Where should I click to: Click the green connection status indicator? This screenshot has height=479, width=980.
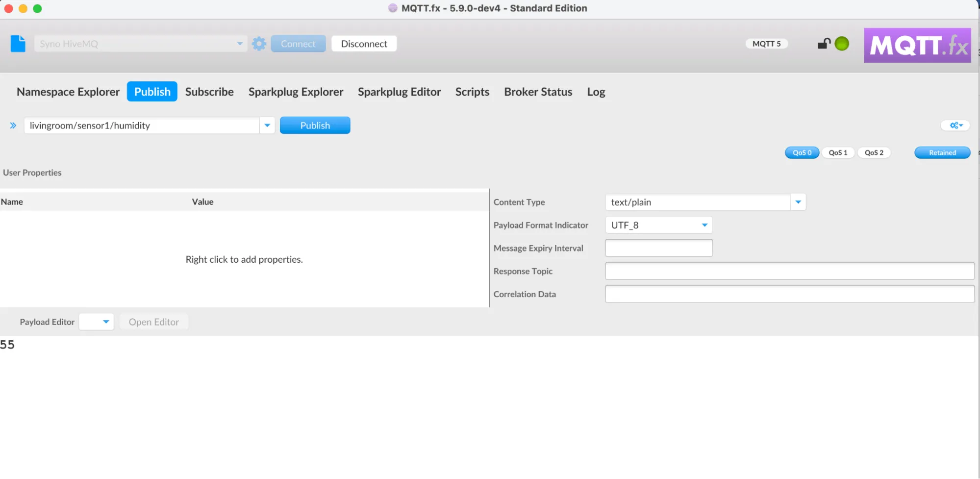tap(842, 44)
